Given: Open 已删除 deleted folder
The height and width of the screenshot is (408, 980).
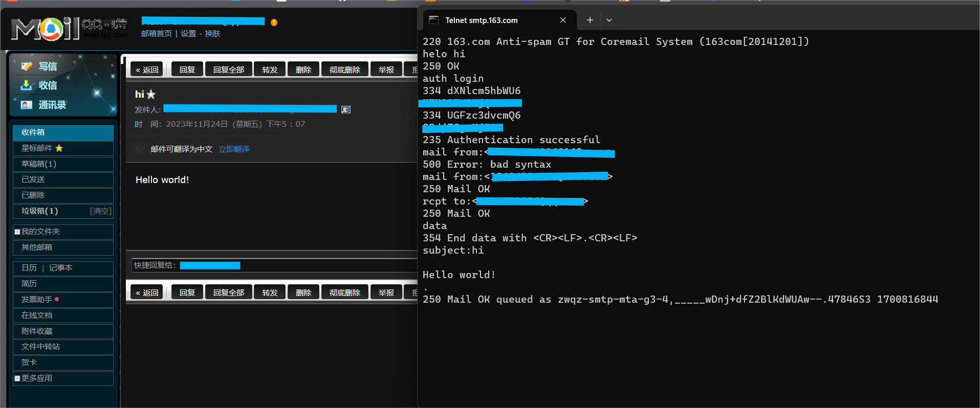Looking at the screenshot, I should (63, 195).
